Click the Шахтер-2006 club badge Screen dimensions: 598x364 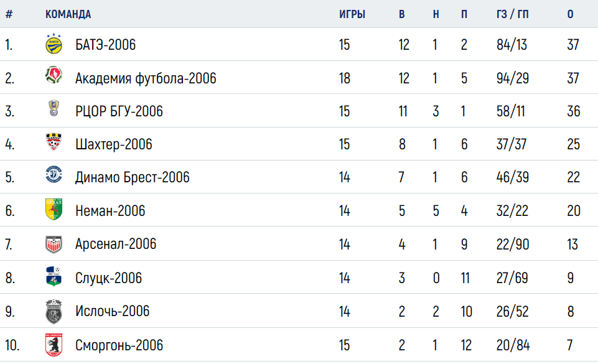point(54,141)
